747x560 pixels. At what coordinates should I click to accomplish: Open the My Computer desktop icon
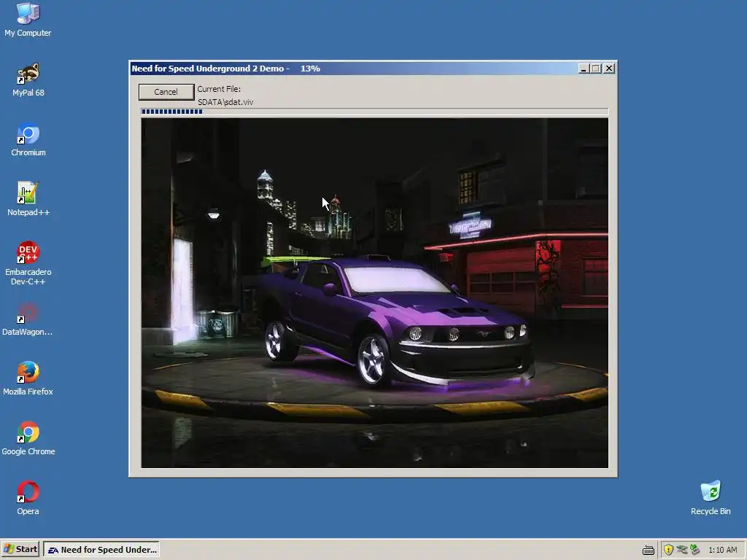[x=28, y=20]
